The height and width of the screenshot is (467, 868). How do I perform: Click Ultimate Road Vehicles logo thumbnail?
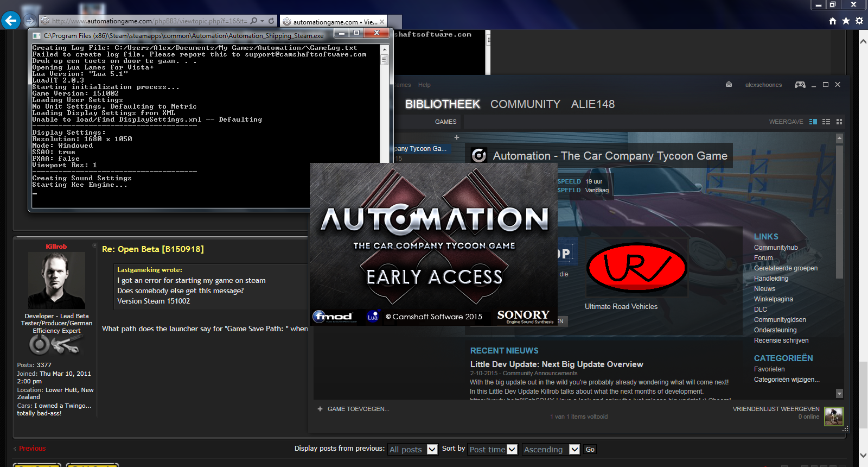coord(636,268)
